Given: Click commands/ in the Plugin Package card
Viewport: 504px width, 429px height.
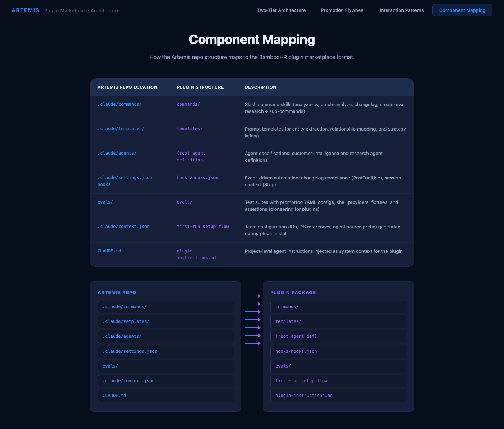Looking at the screenshot, I should (338, 307).
